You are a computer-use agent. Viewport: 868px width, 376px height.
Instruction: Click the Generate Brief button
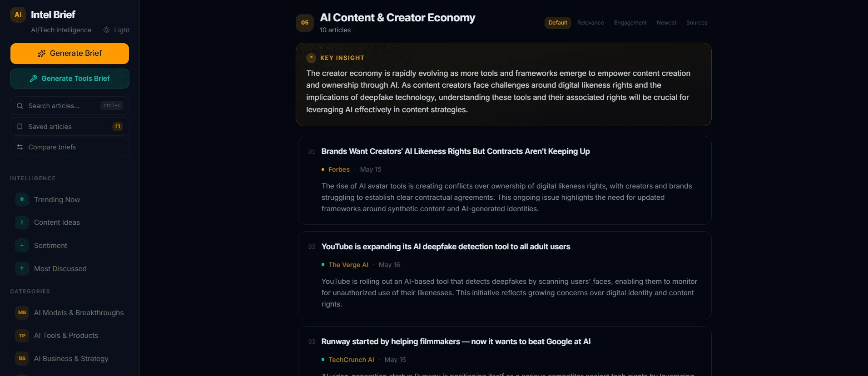point(69,54)
